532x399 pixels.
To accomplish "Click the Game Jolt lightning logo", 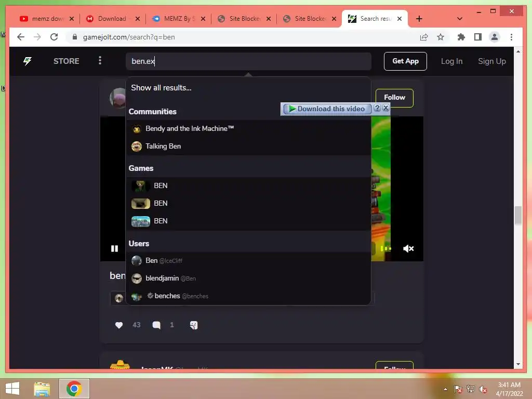I will click(28, 61).
